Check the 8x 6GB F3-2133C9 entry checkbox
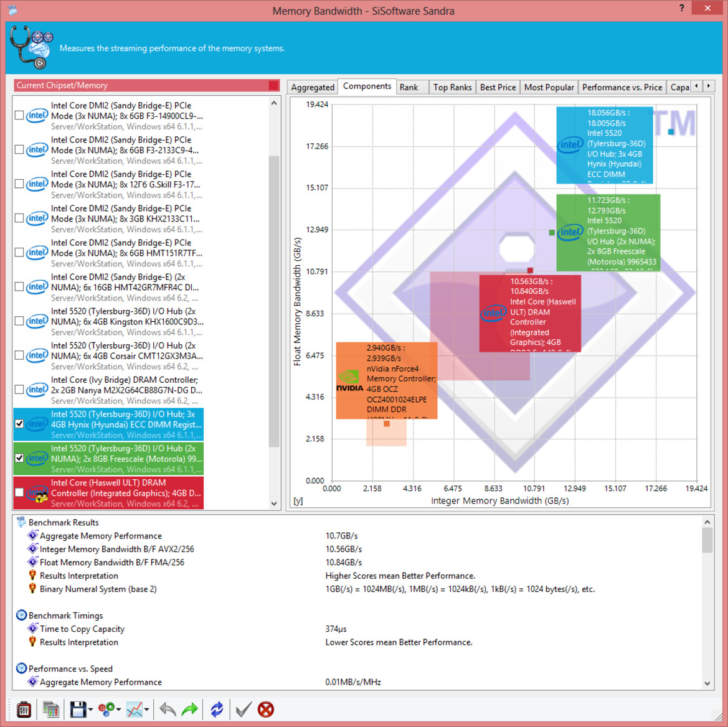The width and height of the screenshot is (728, 727). [x=19, y=149]
